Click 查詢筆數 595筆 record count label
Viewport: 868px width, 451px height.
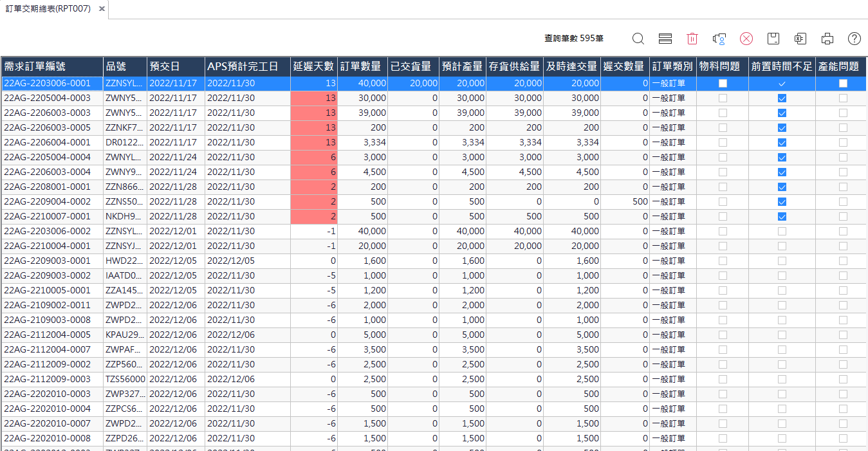click(x=574, y=39)
